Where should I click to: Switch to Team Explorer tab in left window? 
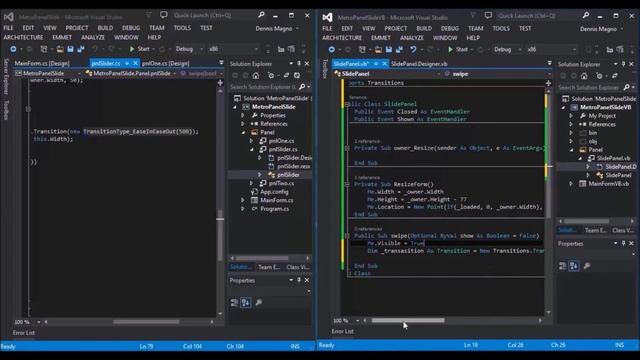click(x=269, y=267)
